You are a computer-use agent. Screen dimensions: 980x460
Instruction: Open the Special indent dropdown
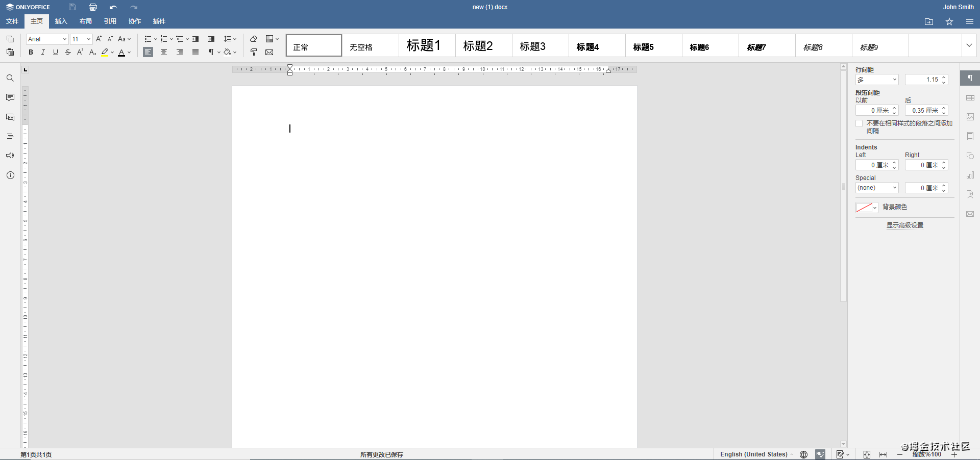click(876, 188)
